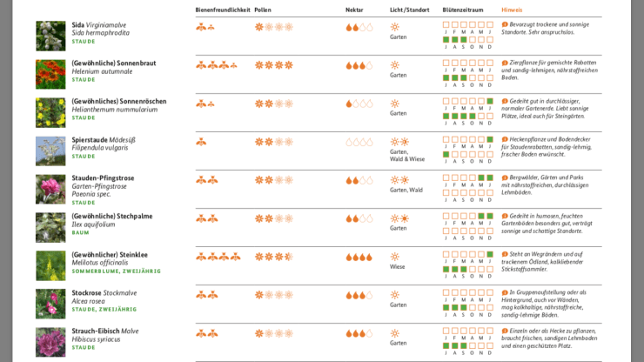
Task: Click the first pollen flower icon for Sonnenbraut
Action: point(258,65)
